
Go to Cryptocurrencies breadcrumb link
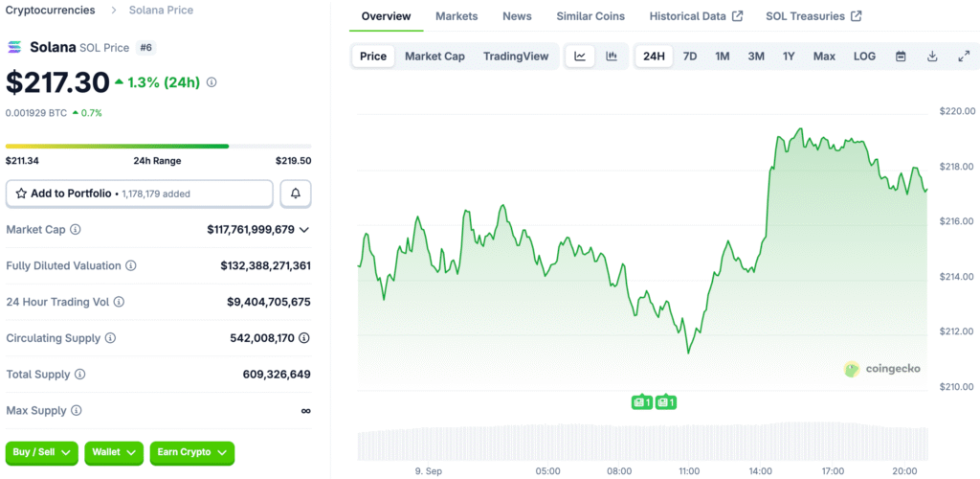click(x=51, y=10)
